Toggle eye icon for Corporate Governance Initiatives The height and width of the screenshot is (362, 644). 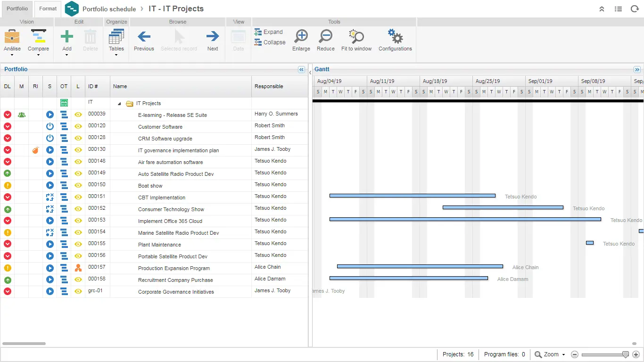pyautogui.click(x=78, y=291)
